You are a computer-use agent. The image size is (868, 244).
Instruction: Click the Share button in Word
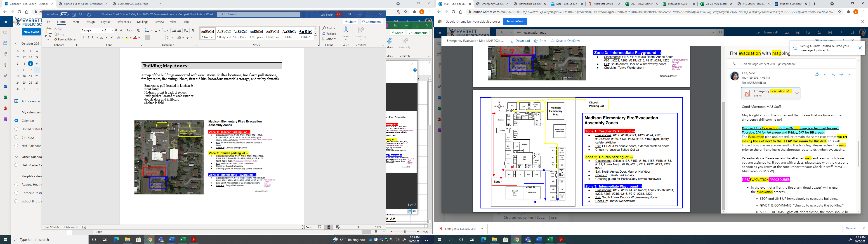coord(351,22)
